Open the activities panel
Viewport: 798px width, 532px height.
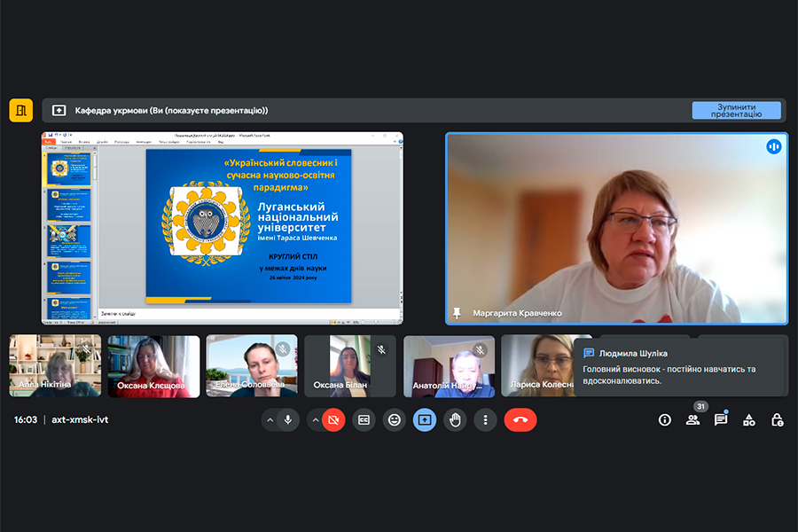[x=749, y=420]
